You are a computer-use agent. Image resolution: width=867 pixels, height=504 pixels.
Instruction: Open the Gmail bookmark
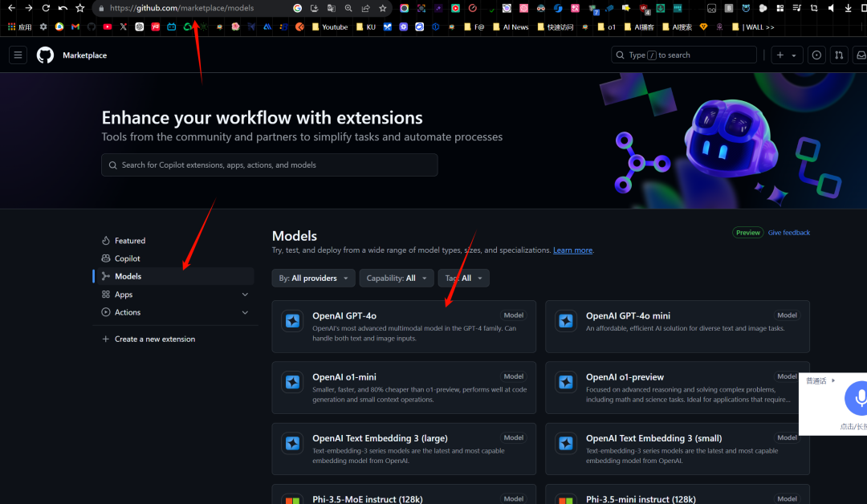click(x=75, y=26)
